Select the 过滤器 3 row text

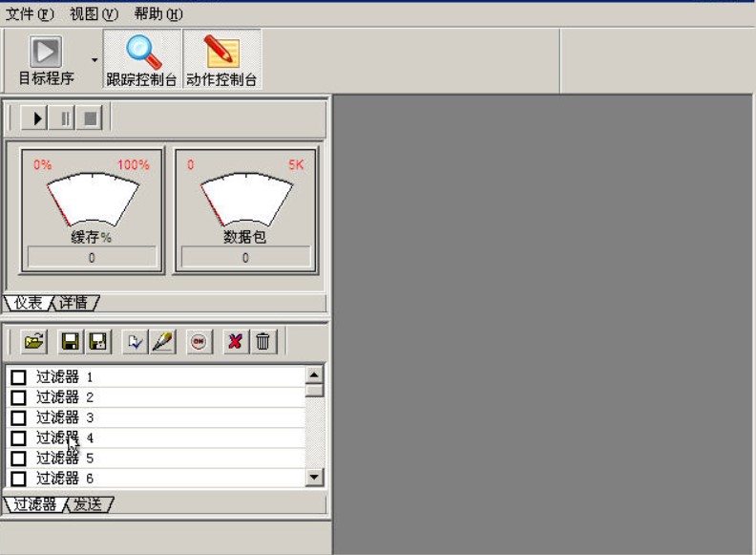coord(64,417)
